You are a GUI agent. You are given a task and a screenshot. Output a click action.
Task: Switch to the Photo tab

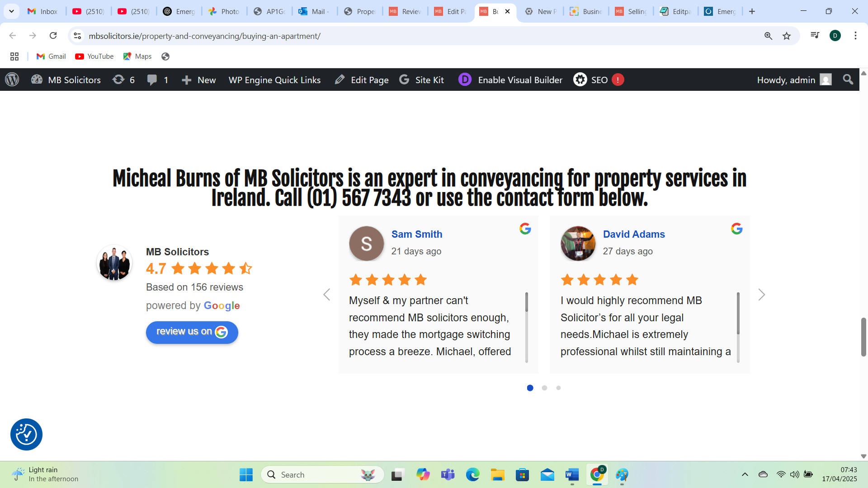click(x=224, y=11)
